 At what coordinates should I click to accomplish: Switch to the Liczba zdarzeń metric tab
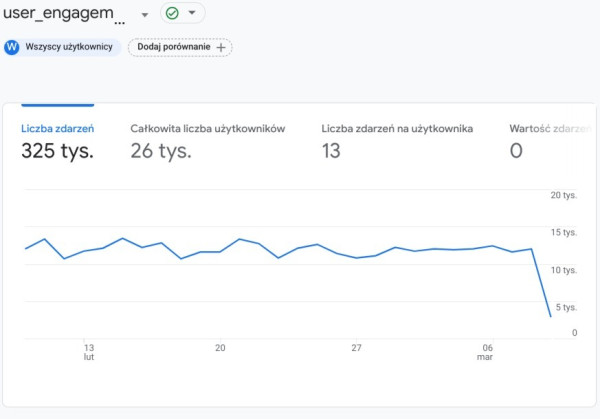(57, 129)
